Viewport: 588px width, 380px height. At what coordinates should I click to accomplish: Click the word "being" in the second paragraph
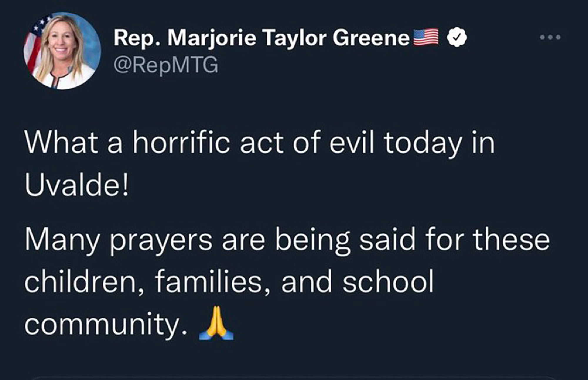(313, 240)
